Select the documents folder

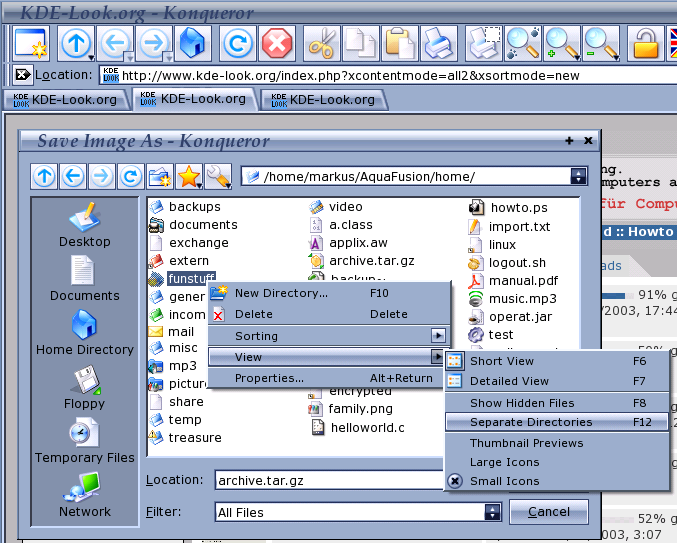193,225
